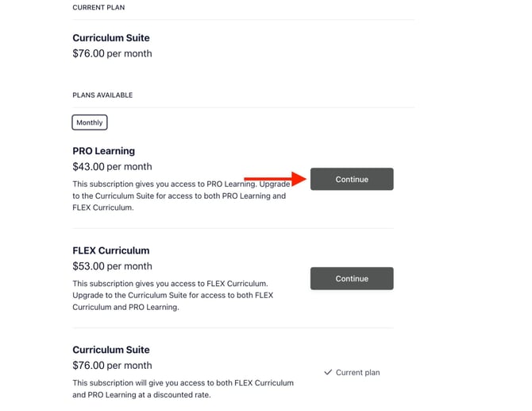Click the FLEX Curriculum subscription description text
This screenshot has width=532, height=411.
click(172, 295)
